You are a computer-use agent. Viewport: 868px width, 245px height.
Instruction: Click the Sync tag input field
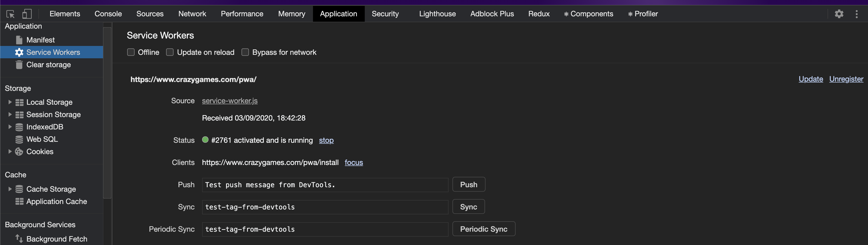(x=325, y=207)
